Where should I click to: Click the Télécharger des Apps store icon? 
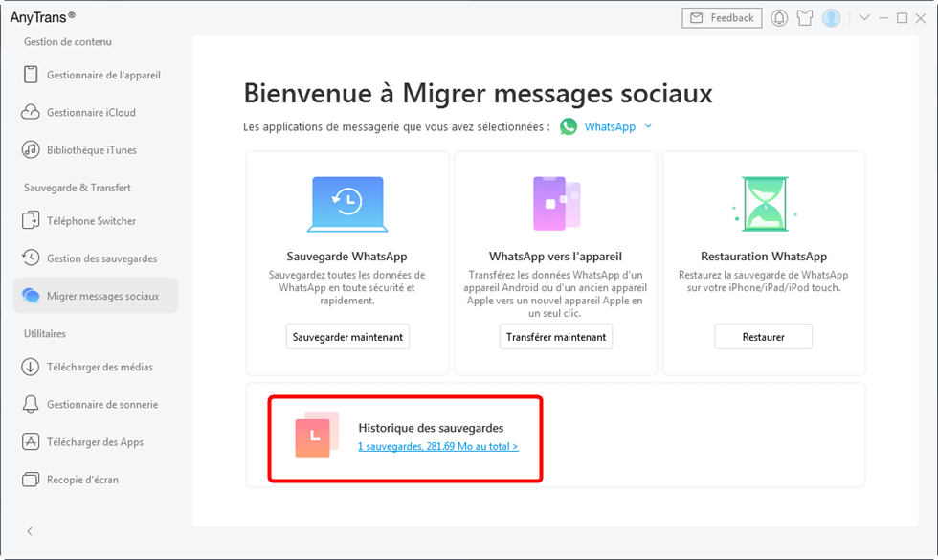31,441
